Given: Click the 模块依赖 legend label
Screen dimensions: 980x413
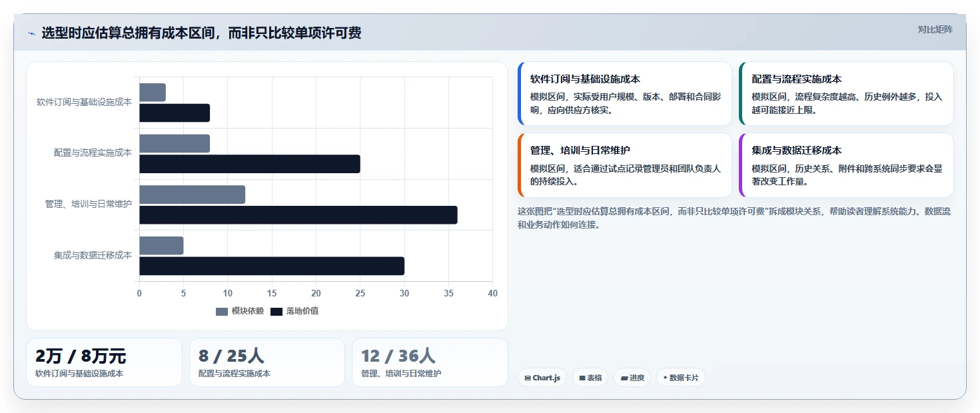Looking at the screenshot, I should pyautogui.click(x=248, y=311).
